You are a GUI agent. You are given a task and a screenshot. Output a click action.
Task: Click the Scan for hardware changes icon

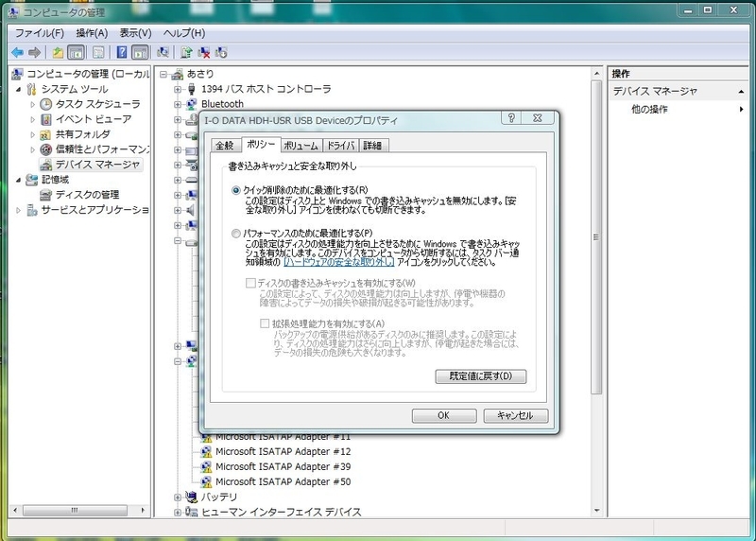click(x=163, y=53)
